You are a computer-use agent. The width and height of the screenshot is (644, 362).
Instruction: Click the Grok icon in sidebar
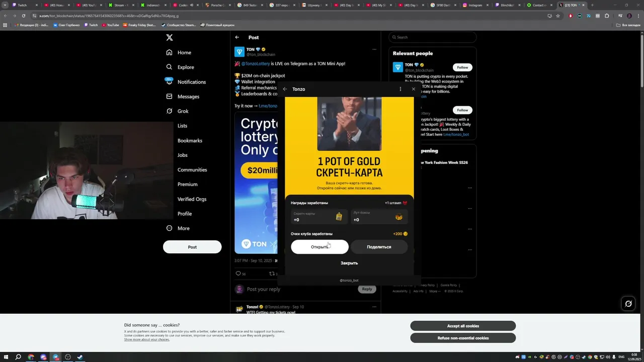pos(169,111)
